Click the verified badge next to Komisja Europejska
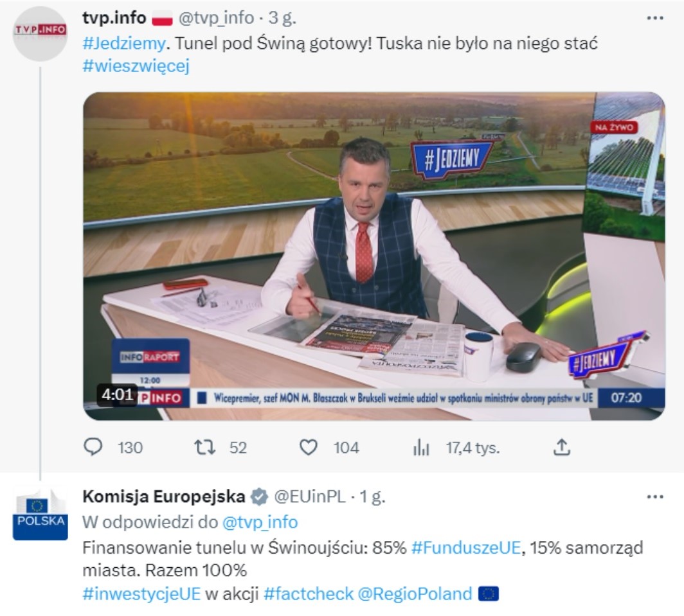The image size is (684, 616). click(x=260, y=497)
